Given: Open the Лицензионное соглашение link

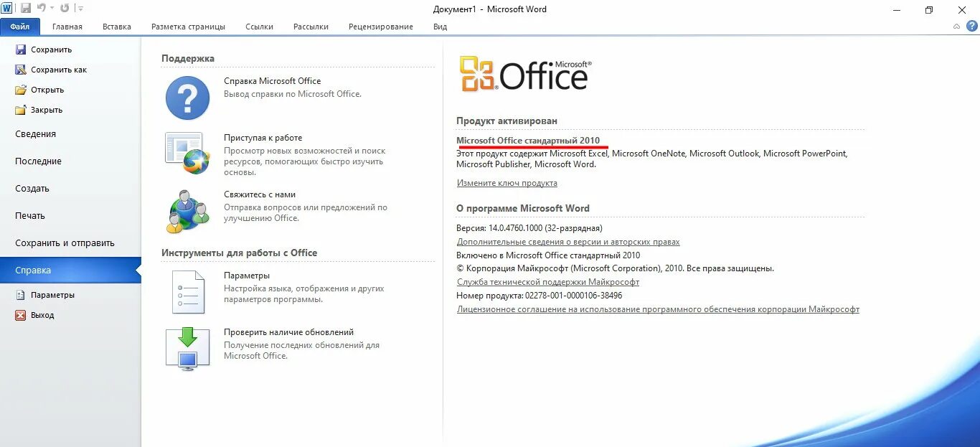Looking at the screenshot, I should (658, 309).
